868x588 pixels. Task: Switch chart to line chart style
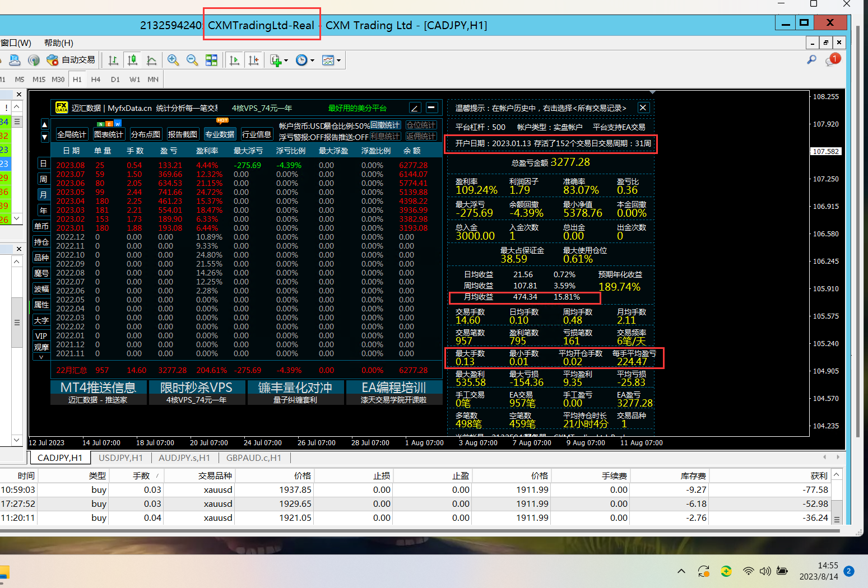151,60
